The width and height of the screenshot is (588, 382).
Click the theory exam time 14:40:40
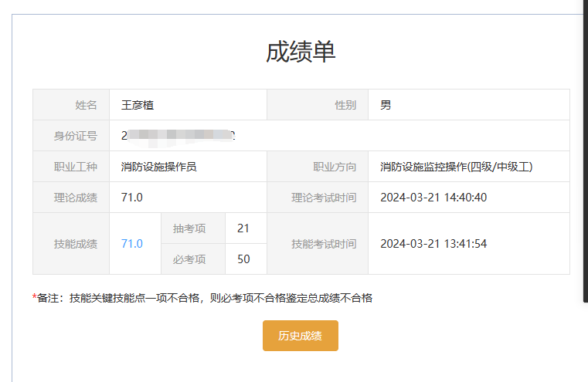(433, 198)
